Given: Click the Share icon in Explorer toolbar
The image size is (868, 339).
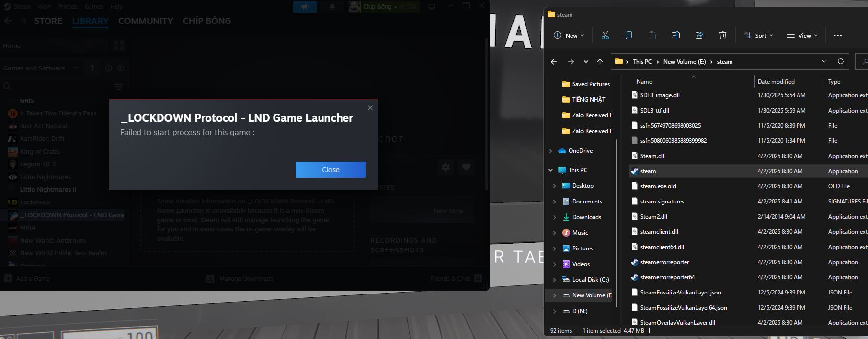Looking at the screenshot, I should point(699,35).
